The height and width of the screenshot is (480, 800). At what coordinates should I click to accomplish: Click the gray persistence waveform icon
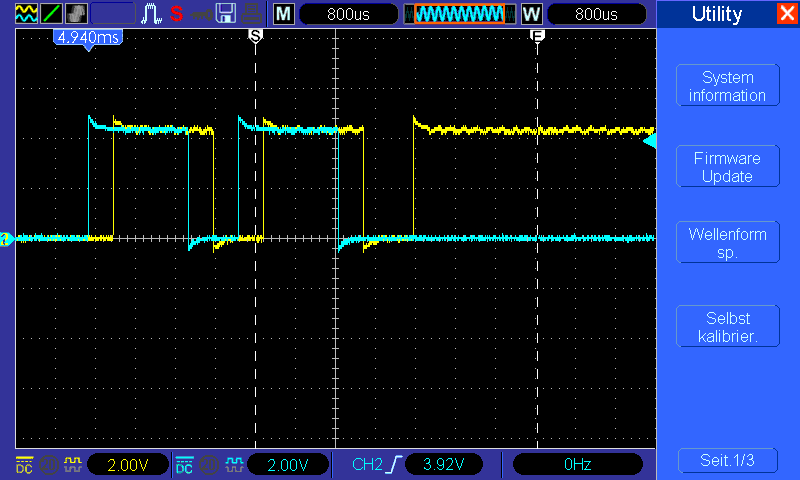(77, 13)
